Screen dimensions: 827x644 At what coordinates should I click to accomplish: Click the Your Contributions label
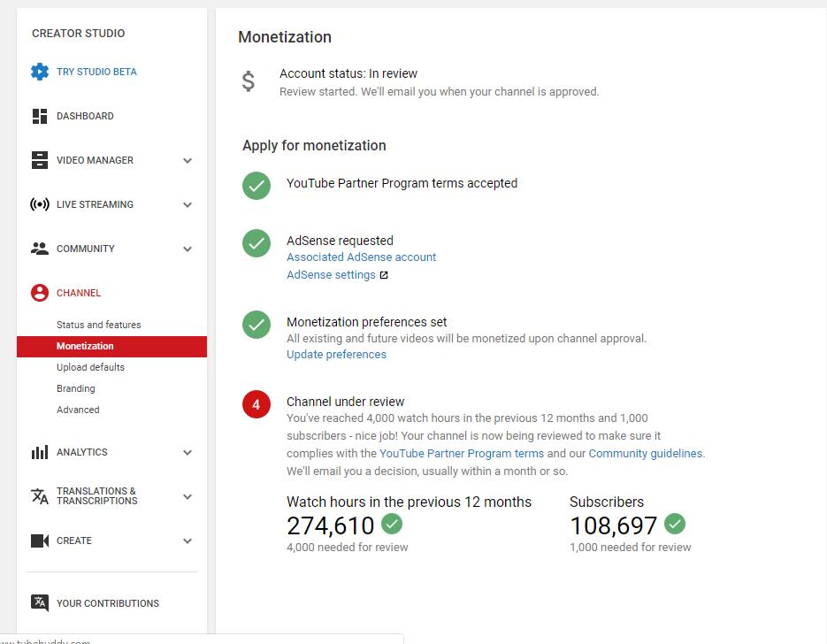108,603
